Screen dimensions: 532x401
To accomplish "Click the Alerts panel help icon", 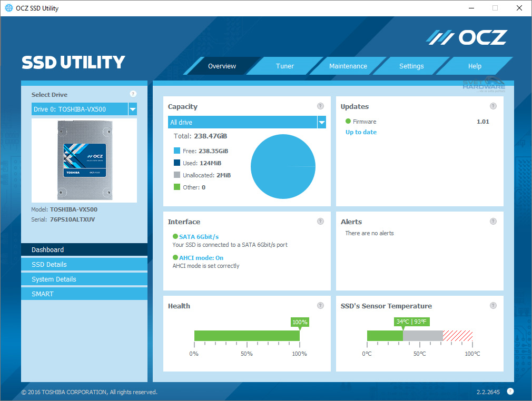I will click(x=494, y=221).
